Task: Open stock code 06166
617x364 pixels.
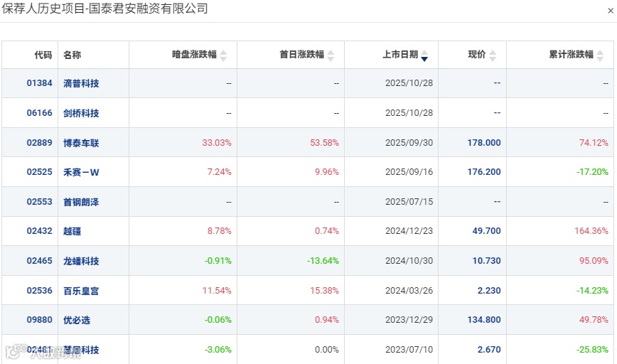Action: 39,113
